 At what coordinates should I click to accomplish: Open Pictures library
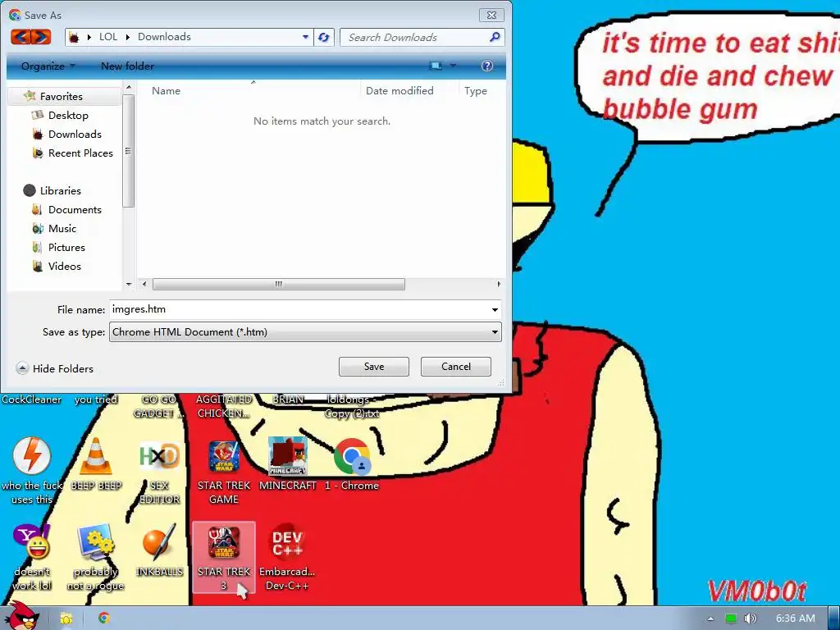66,247
